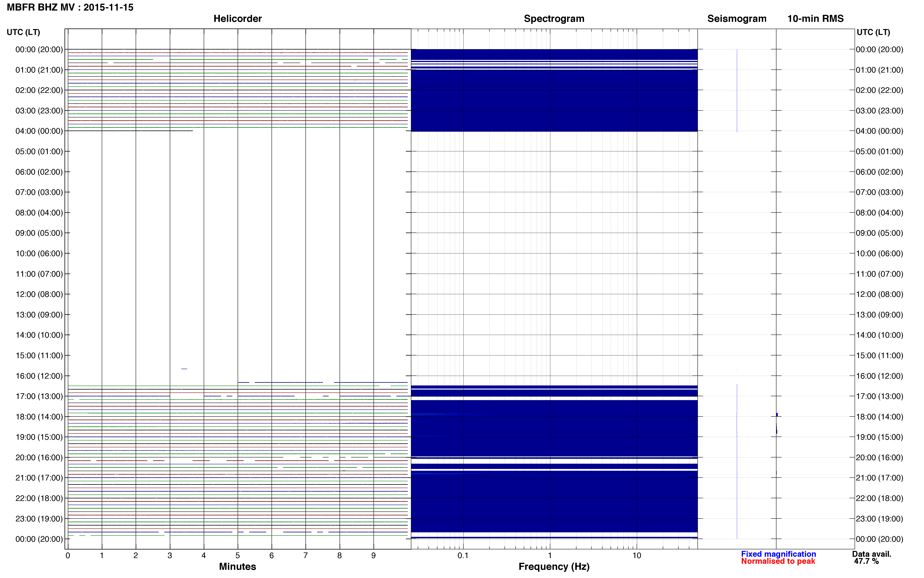924x578 pixels.
Task: Click the 47.7 % availability value
Action: click(866, 561)
